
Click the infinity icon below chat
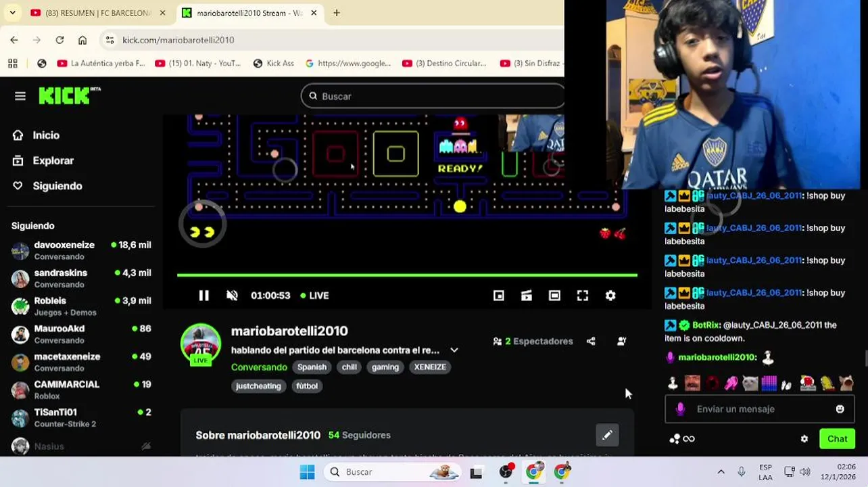click(689, 439)
